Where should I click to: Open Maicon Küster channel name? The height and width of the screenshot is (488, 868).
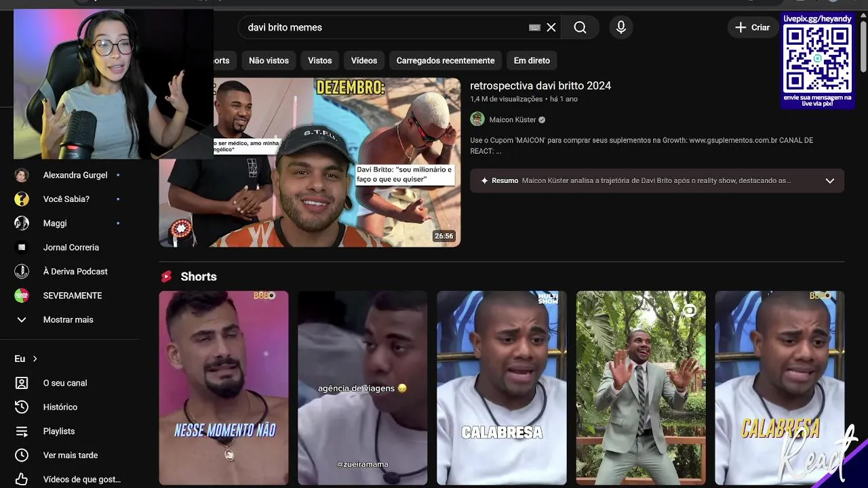[512, 119]
